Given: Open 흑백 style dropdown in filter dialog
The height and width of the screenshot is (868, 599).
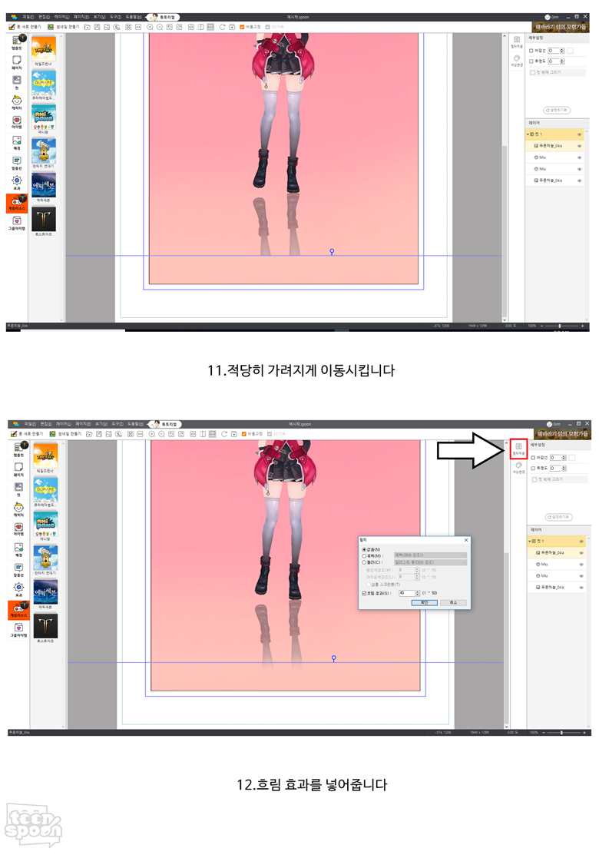Looking at the screenshot, I should [x=431, y=555].
